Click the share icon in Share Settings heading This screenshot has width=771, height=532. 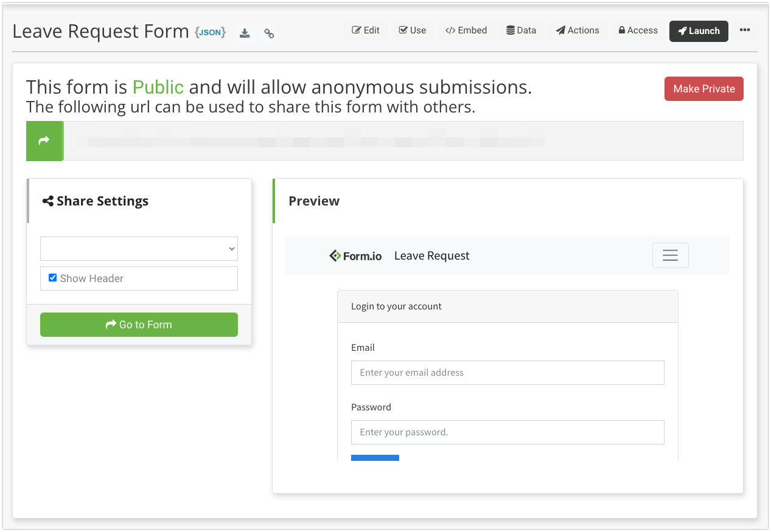[47, 201]
